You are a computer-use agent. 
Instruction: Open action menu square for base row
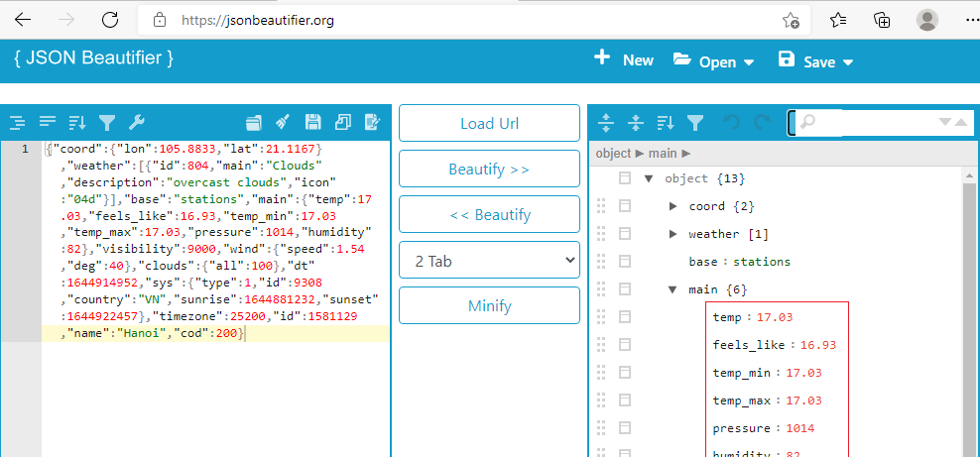[625, 262]
